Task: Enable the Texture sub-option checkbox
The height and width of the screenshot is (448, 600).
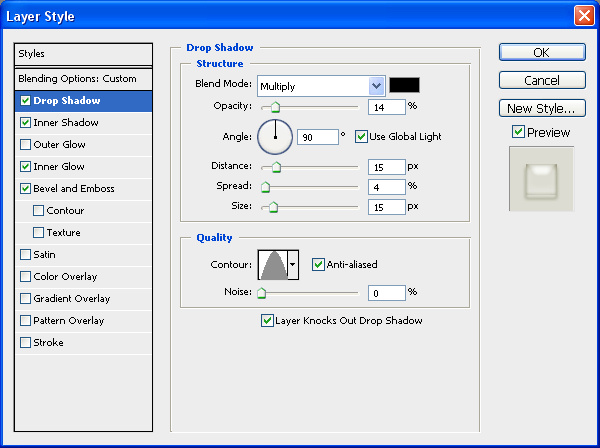Action: [x=38, y=233]
